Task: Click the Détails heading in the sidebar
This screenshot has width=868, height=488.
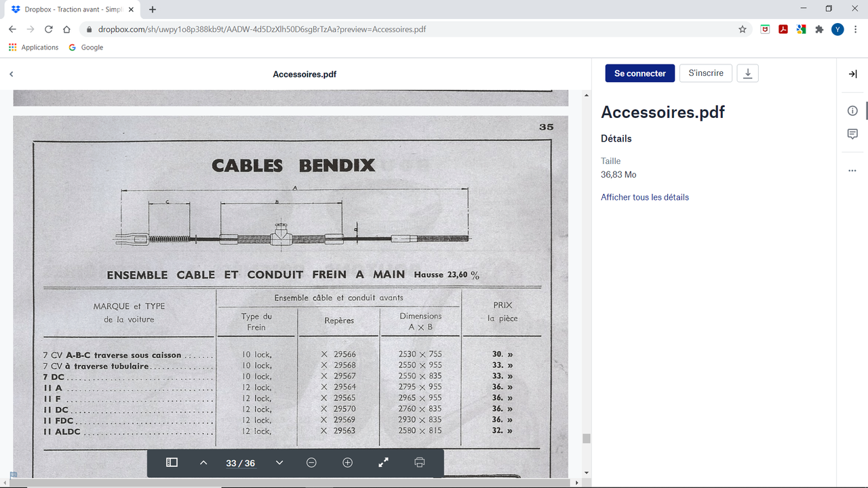Action: pyautogui.click(x=616, y=138)
